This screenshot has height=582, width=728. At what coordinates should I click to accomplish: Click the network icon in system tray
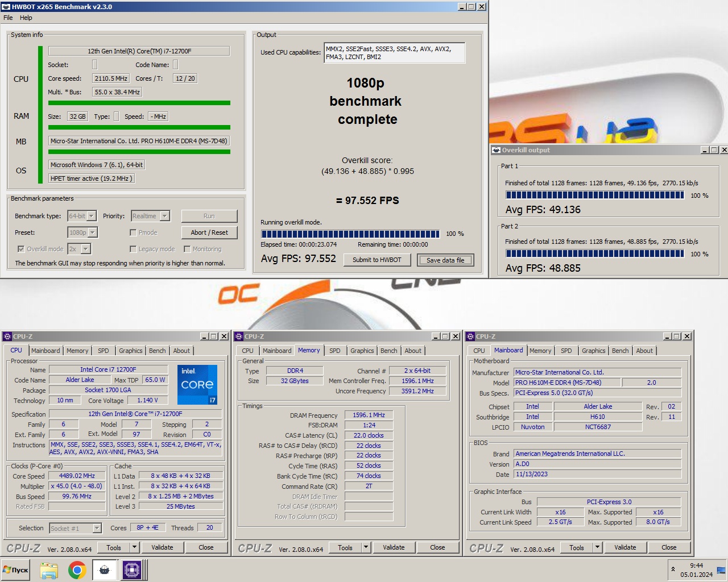721,569
